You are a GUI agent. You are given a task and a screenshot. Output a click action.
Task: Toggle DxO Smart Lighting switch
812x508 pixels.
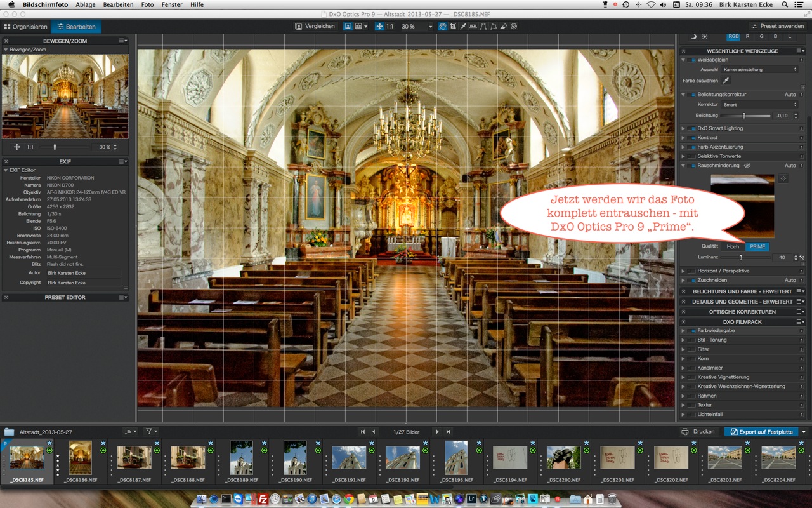click(691, 128)
